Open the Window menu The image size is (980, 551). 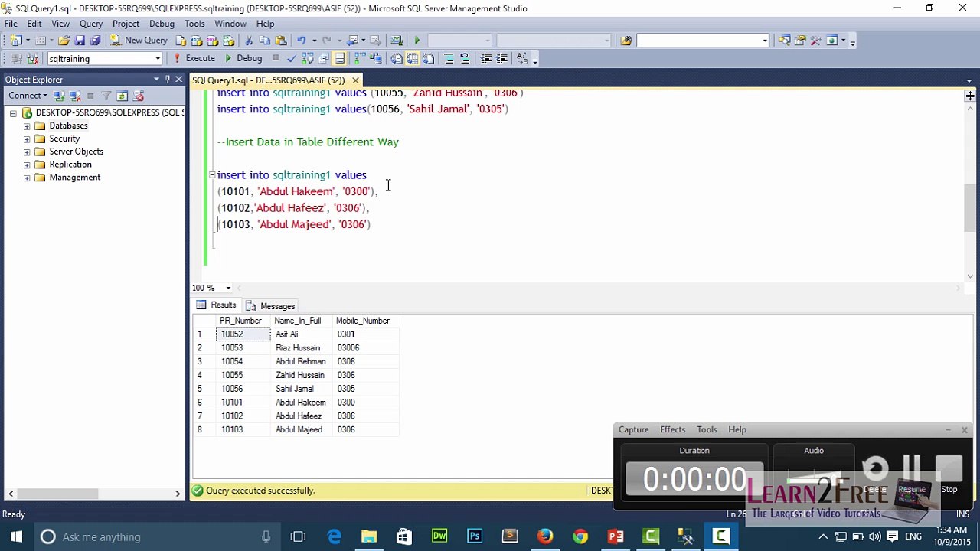(x=230, y=24)
